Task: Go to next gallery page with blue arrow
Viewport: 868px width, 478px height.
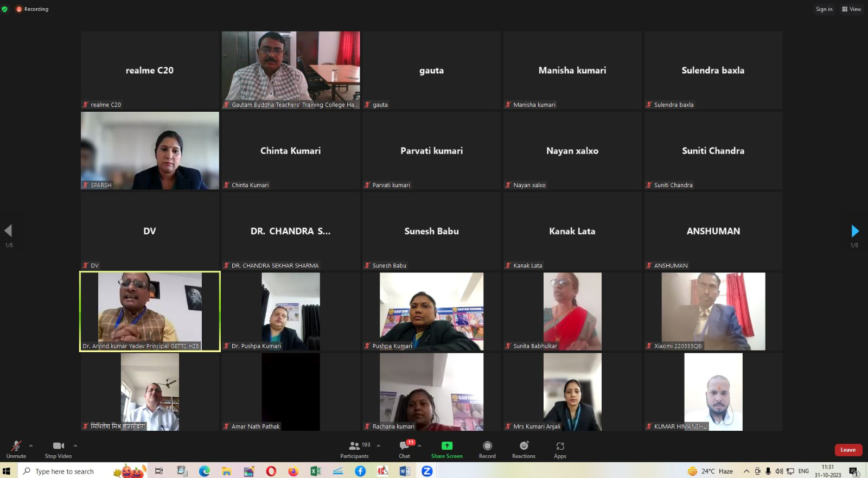Action: click(854, 231)
